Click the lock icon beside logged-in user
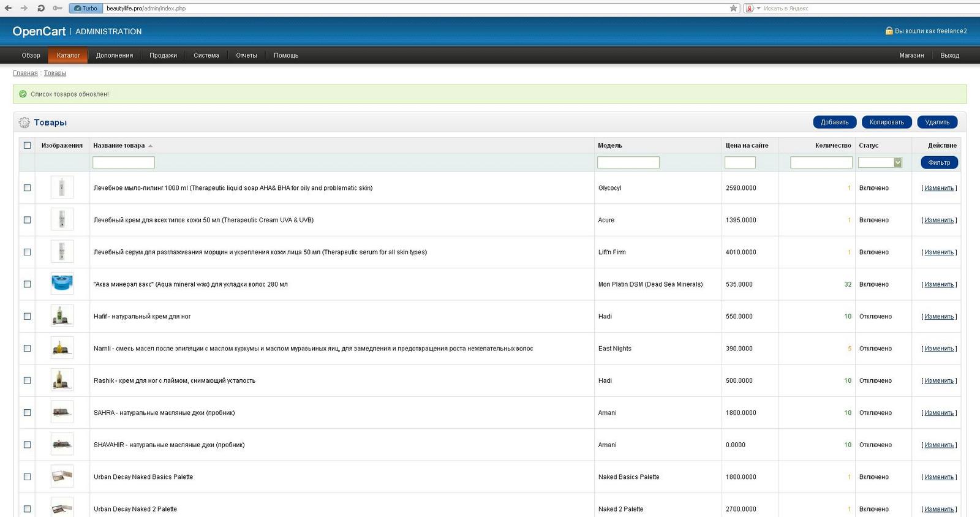The width and height of the screenshot is (980, 517). pyautogui.click(x=889, y=31)
